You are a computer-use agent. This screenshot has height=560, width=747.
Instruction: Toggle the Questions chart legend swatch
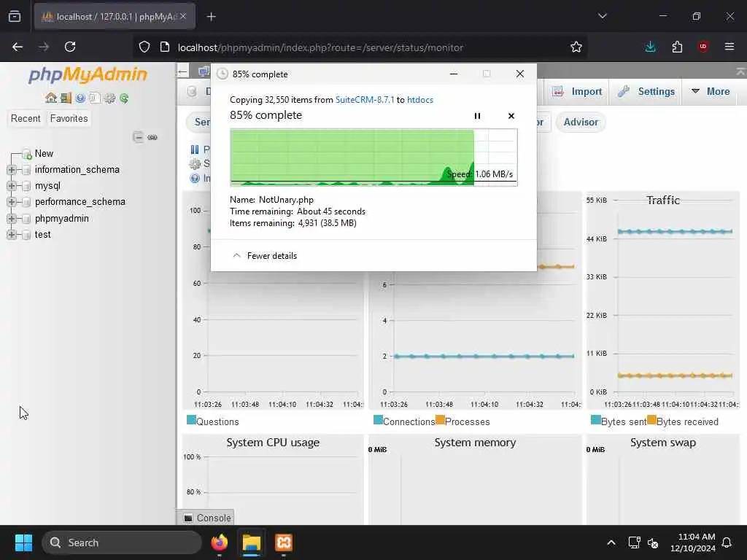pos(192,420)
